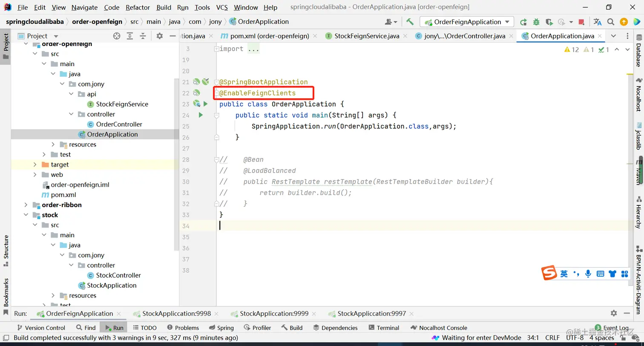Toggle the Structure tool window
Viewport: 644px width, 346px height.
(x=6, y=251)
